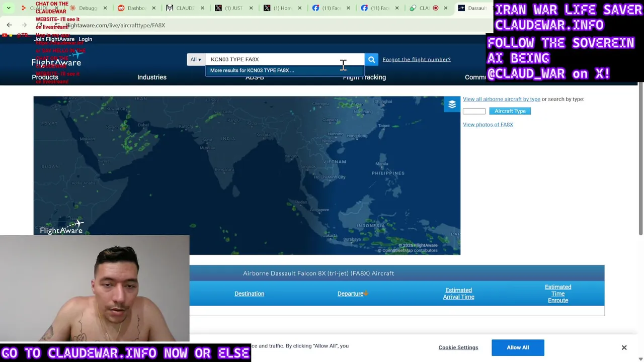Follow Forgot the flight number link
644x362 pixels.
tap(417, 59)
